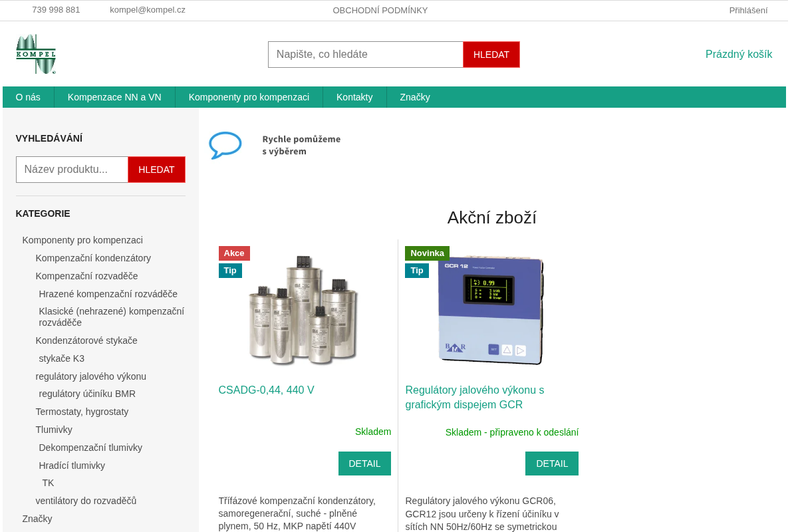This screenshot has width=798, height=532.
Task: Click the kompel@kompel.cz email link
Action: point(148,10)
